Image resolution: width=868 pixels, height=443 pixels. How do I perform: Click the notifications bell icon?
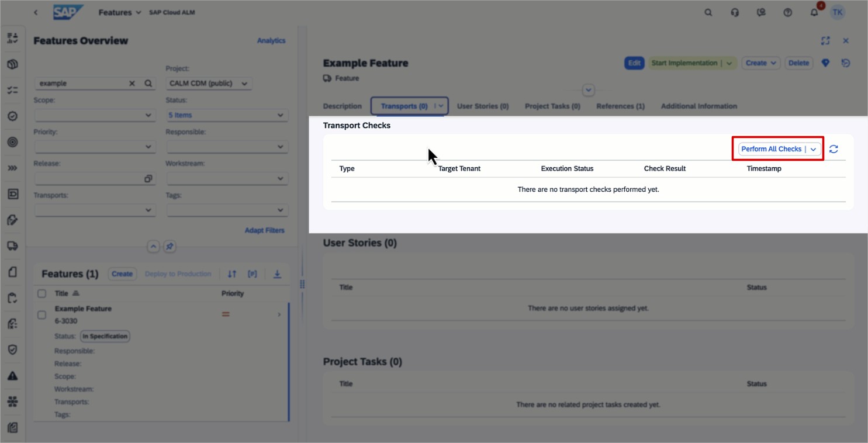click(x=814, y=12)
